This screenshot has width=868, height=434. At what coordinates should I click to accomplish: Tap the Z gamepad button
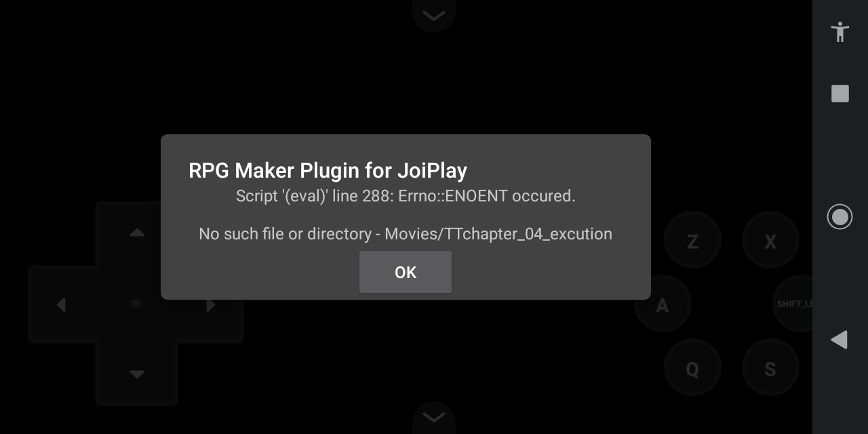tap(692, 241)
